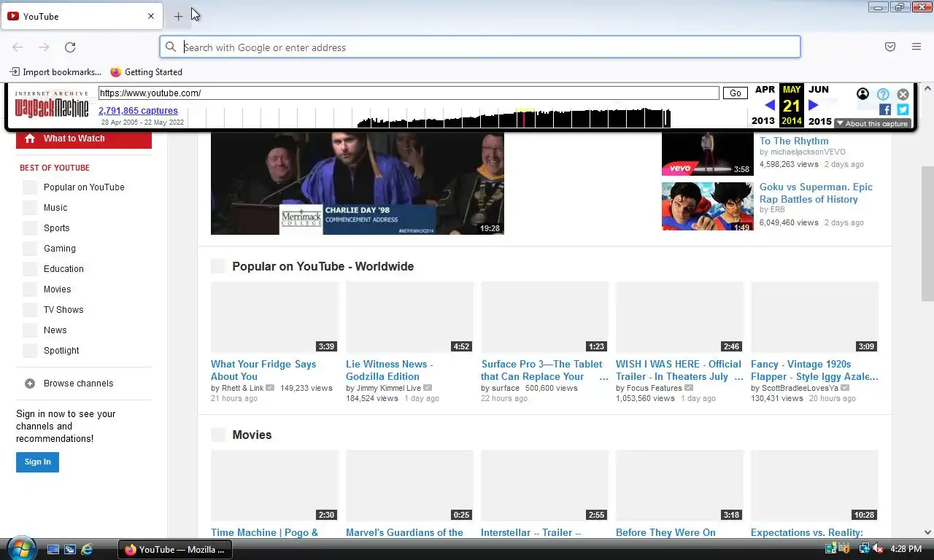Click the Import bookmarks toolbar item
Viewport: 934px width, 560px height.
click(x=55, y=72)
